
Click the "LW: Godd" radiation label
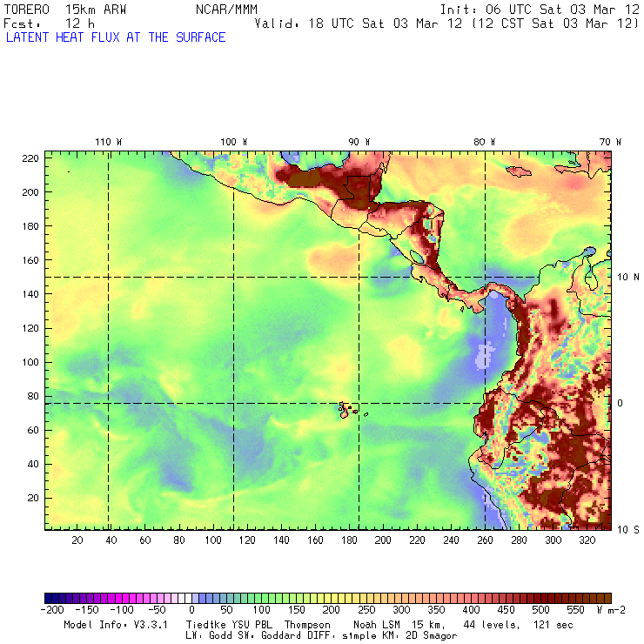pos(209,635)
